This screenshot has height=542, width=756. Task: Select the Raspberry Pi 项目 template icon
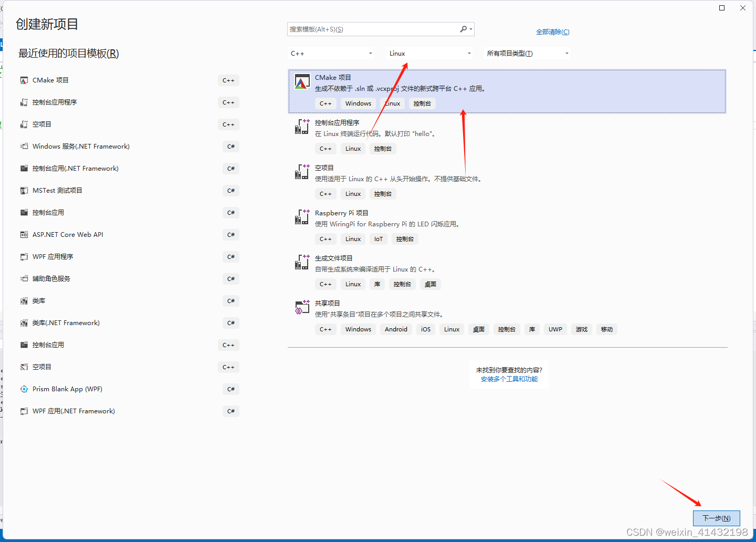[x=302, y=217]
